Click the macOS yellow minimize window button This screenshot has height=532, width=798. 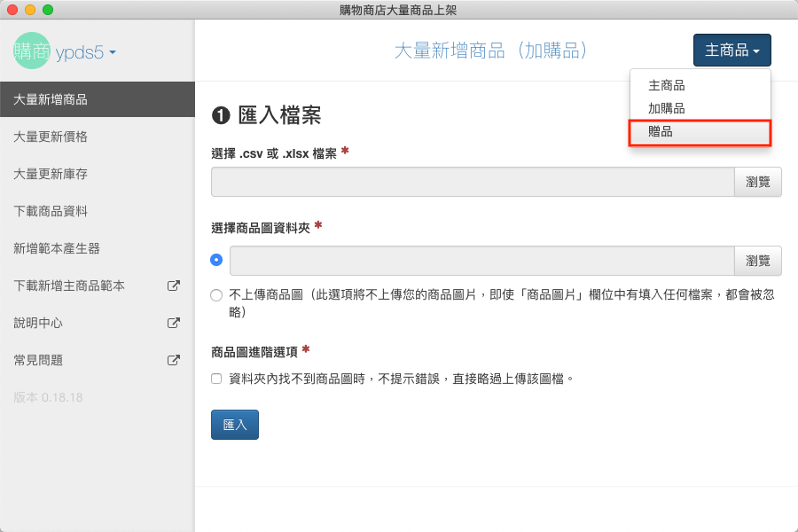30,10
